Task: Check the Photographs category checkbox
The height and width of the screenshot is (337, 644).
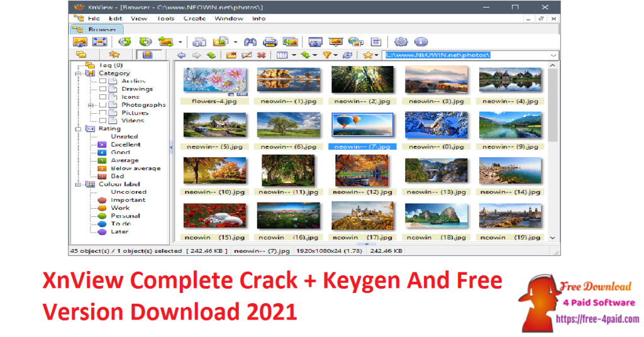Action: coord(103,105)
